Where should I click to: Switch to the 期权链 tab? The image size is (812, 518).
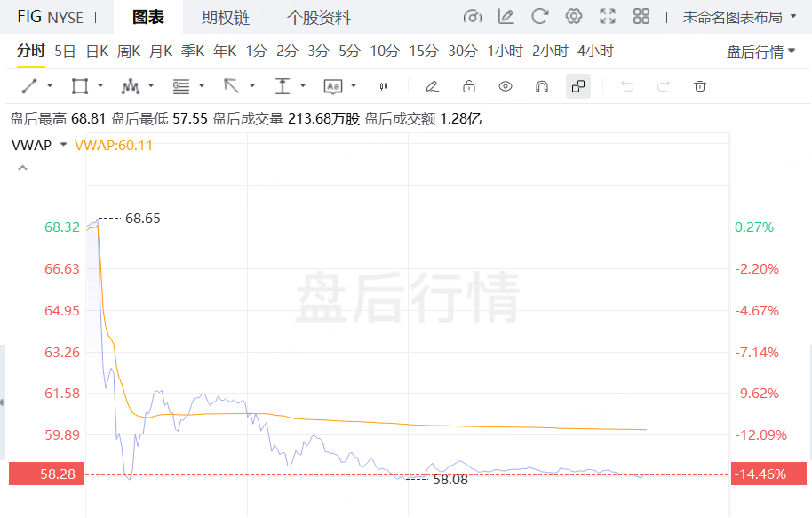coord(226,18)
